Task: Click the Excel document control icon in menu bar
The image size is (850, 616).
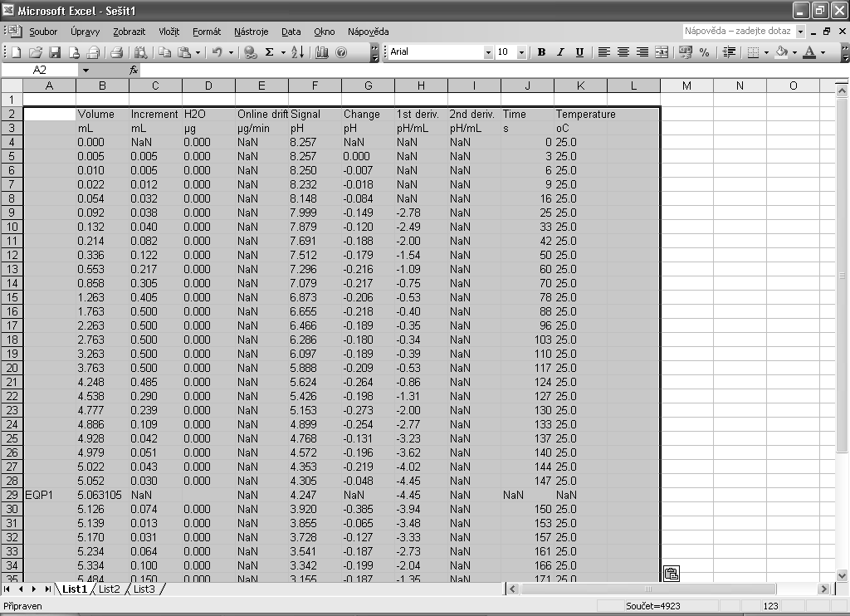Action: (x=13, y=31)
